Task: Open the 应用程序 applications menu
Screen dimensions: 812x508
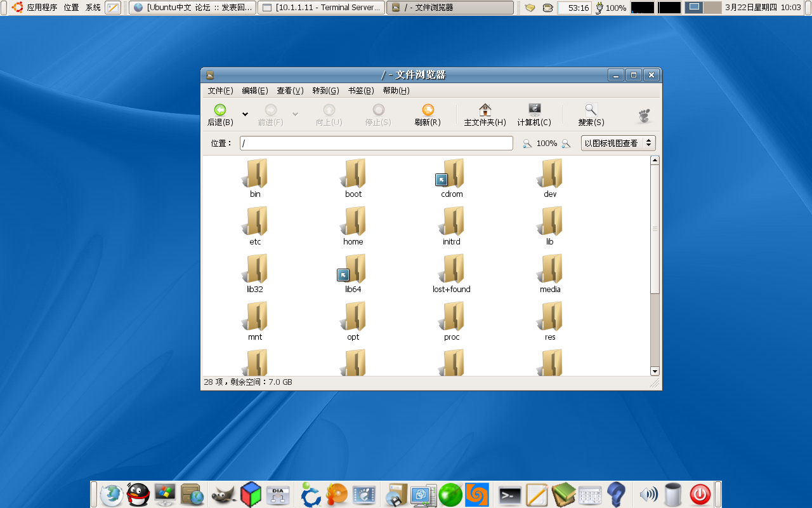Action: point(42,8)
